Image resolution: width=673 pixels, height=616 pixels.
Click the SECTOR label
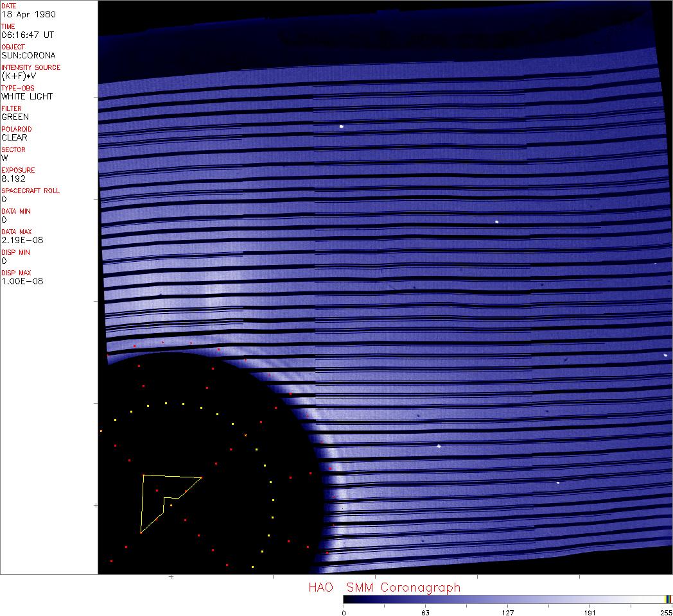(13, 150)
